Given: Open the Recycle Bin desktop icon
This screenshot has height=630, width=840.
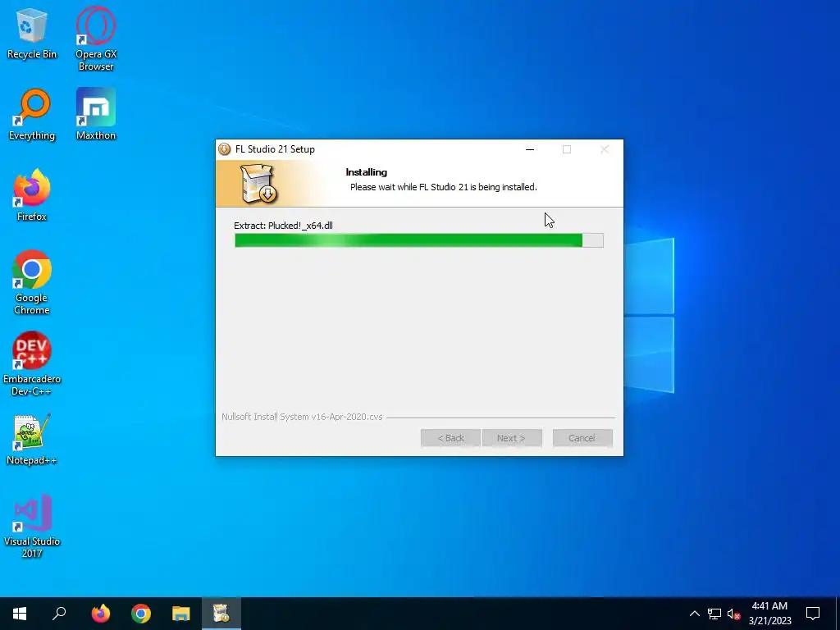Looking at the screenshot, I should 32,33.
